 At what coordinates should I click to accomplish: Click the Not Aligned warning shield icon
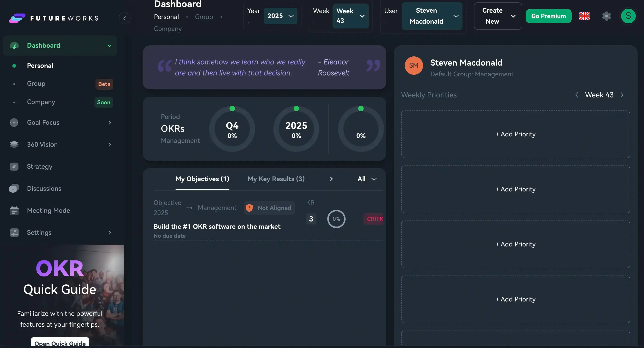249,208
